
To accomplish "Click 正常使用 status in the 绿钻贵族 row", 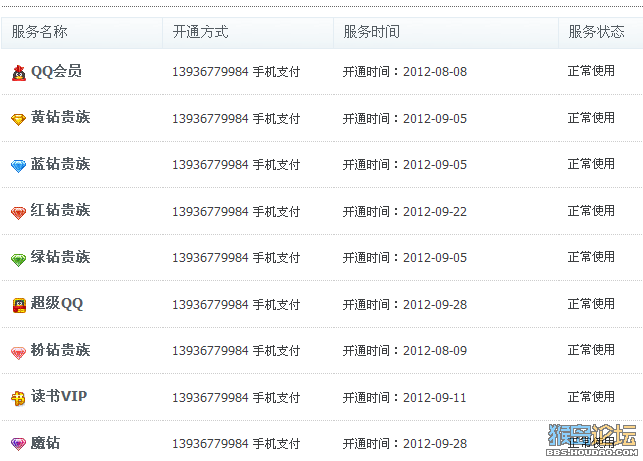I will (591, 257).
